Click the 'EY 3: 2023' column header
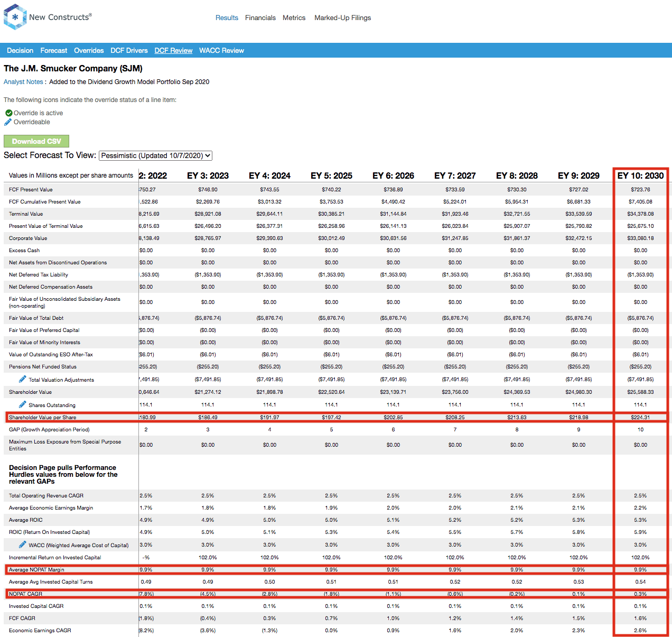 coord(208,176)
